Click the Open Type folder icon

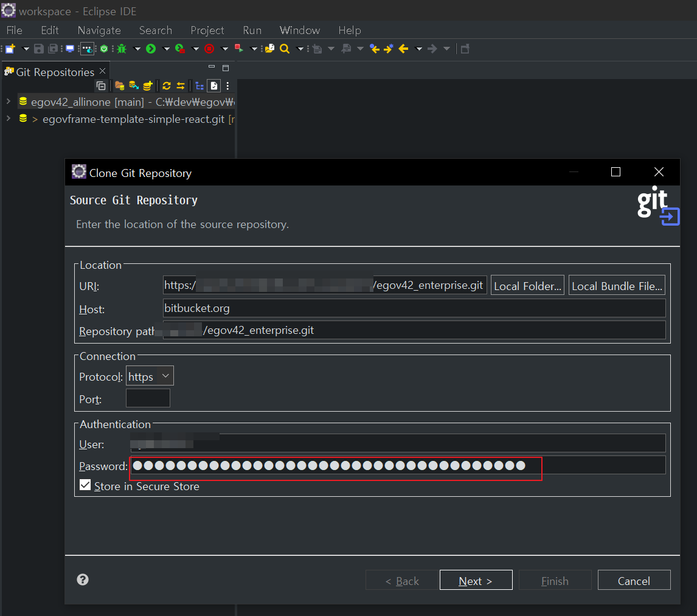coord(269,49)
